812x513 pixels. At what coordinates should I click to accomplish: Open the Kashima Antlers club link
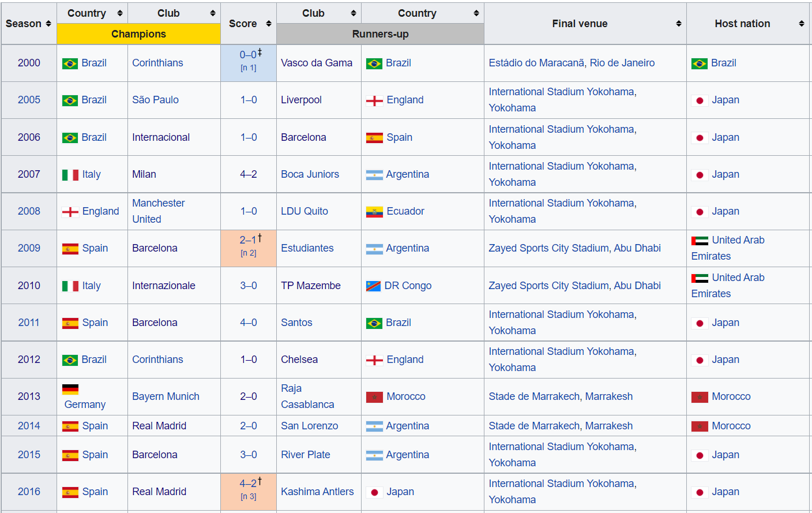(x=317, y=492)
